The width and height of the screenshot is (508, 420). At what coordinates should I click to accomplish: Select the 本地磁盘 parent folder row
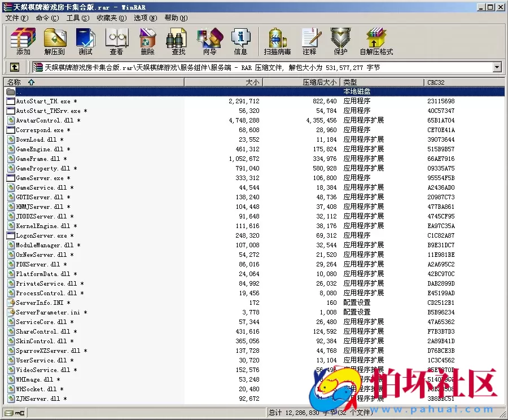pos(56,91)
